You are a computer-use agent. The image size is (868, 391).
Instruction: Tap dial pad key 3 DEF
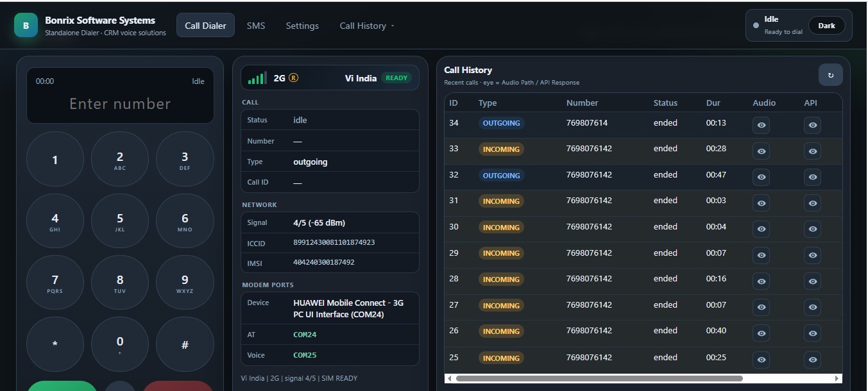click(185, 160)
